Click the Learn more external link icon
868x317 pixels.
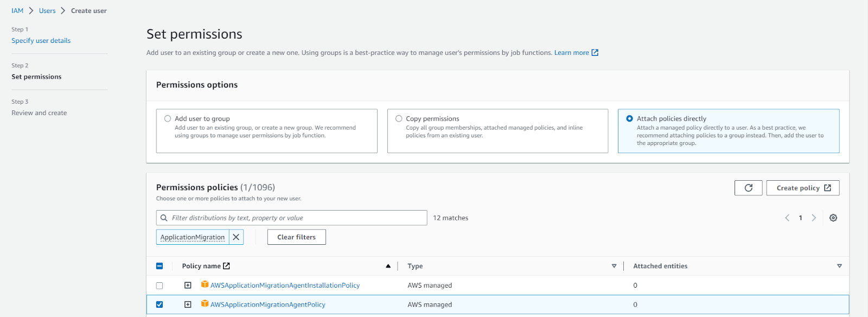595,53
